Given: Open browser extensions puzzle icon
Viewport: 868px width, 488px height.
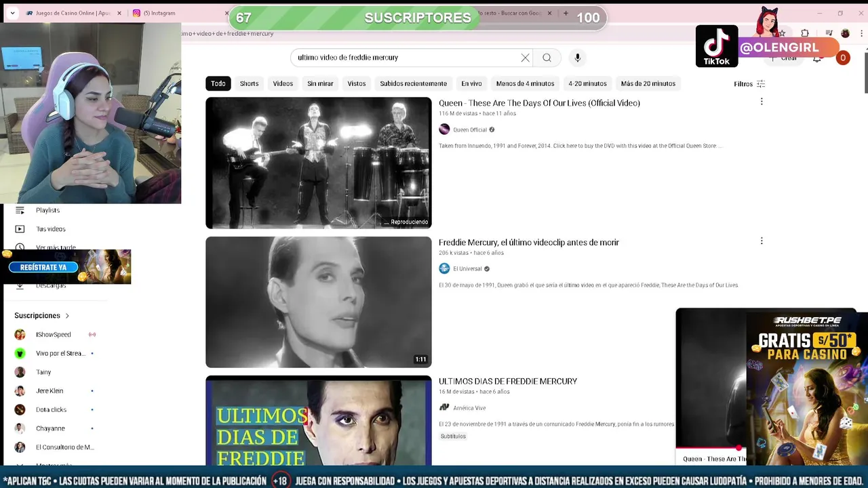Looking at the screenshot, I should (x=805, y=33).
